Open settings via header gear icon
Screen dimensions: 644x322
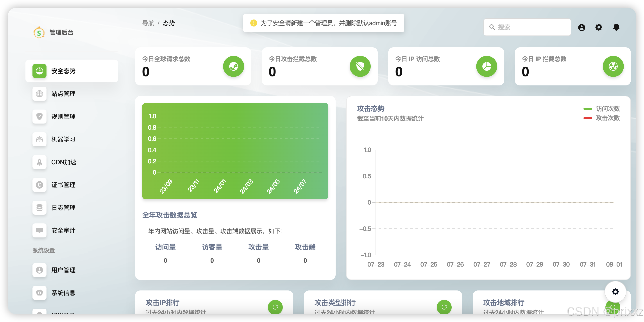(599, 27)
